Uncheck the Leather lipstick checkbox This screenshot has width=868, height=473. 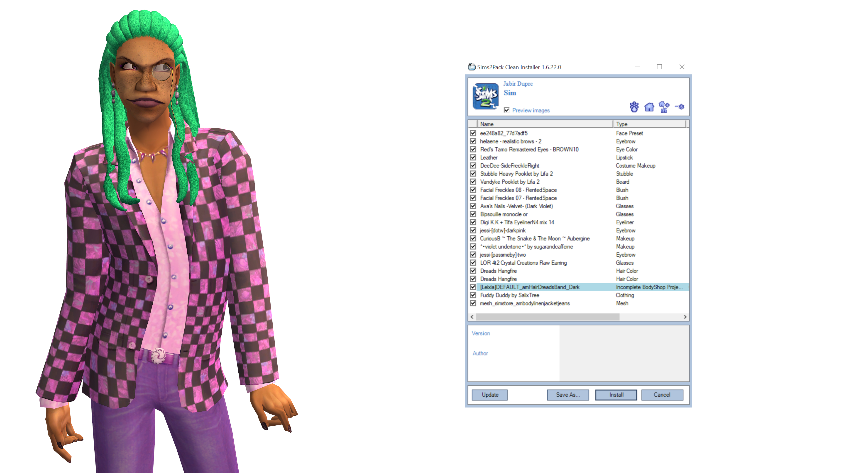pyautogui.click(x=473, y=157)
